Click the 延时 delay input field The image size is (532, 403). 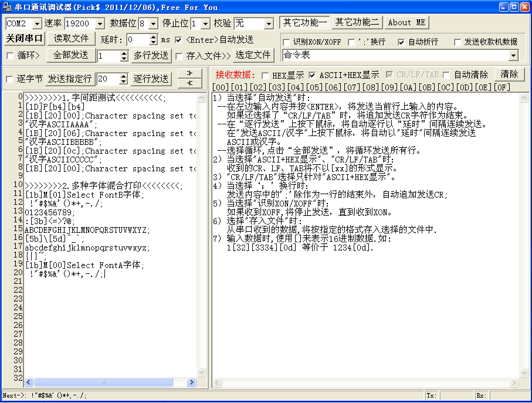[138, 40]
